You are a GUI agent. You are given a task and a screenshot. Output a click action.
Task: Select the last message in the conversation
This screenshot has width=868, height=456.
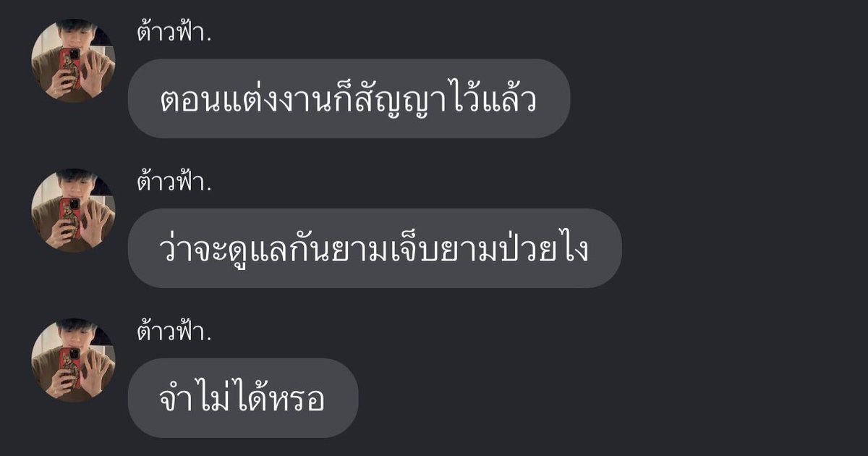tap(243, 398)
